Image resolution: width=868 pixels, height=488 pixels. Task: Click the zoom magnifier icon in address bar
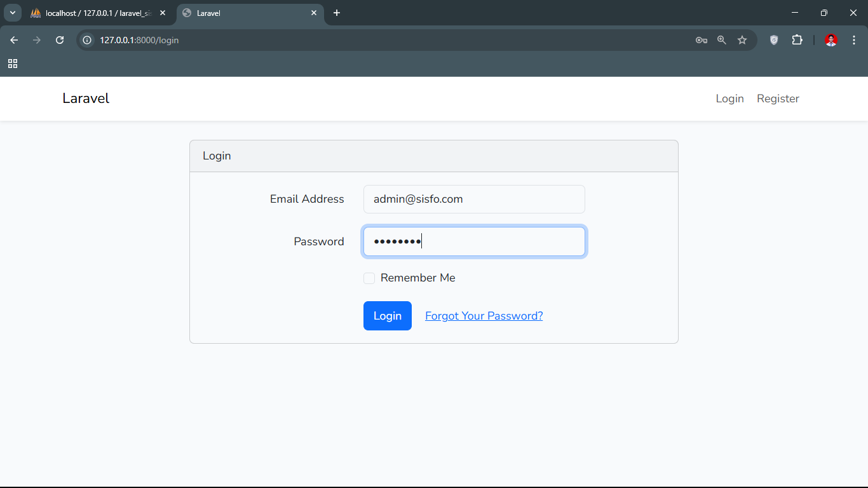click(x=722, y=40)
